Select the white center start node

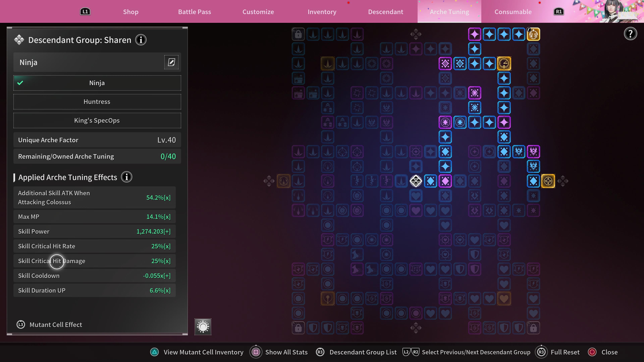coord(416,181)
